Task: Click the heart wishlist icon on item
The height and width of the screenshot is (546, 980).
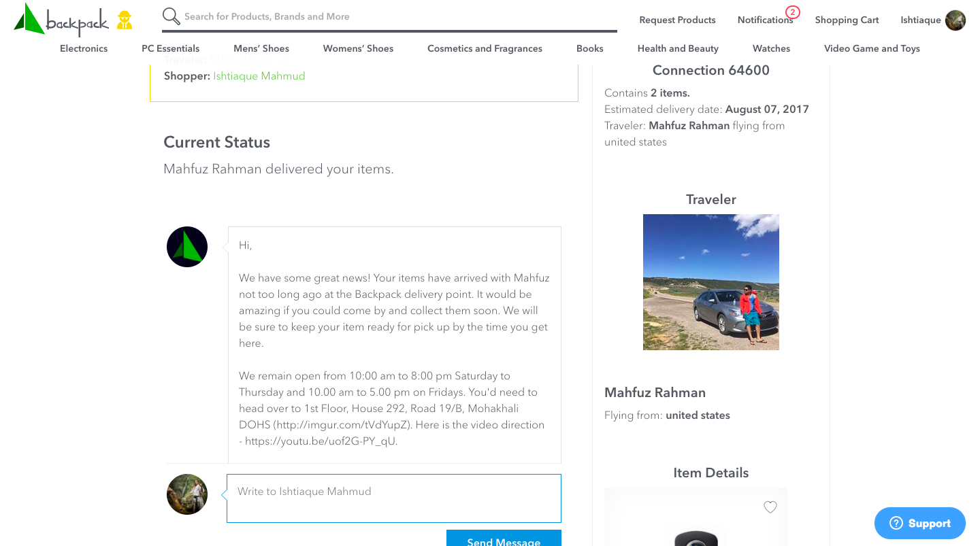Action: [x=770, y=507]
